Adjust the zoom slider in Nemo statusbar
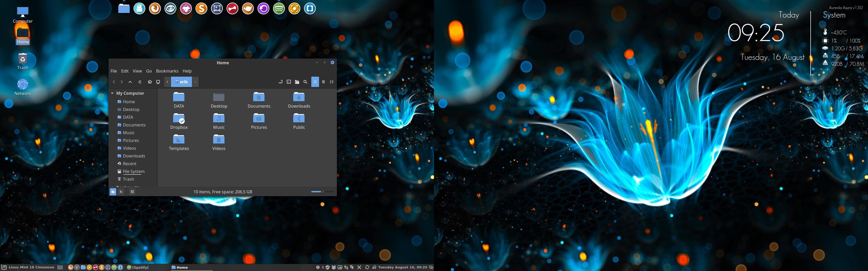 click(x=322, y=192)
